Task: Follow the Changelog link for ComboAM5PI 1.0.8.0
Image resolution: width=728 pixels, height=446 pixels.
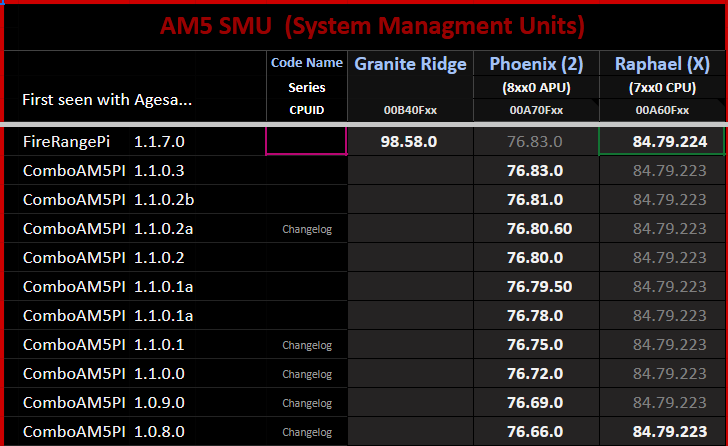Action: pyautogui.click(x=306, y=432)
